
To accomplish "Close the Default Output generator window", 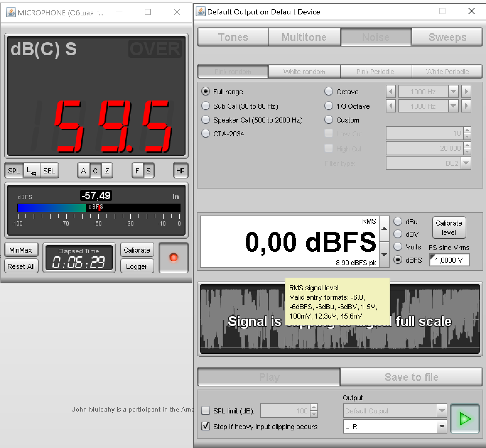I will pyautogui.click(x=471, y=11).
